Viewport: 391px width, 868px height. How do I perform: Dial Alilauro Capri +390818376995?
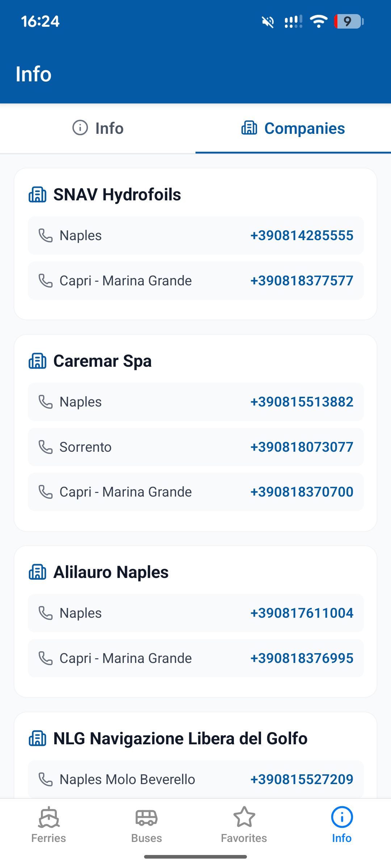[302, 658]
